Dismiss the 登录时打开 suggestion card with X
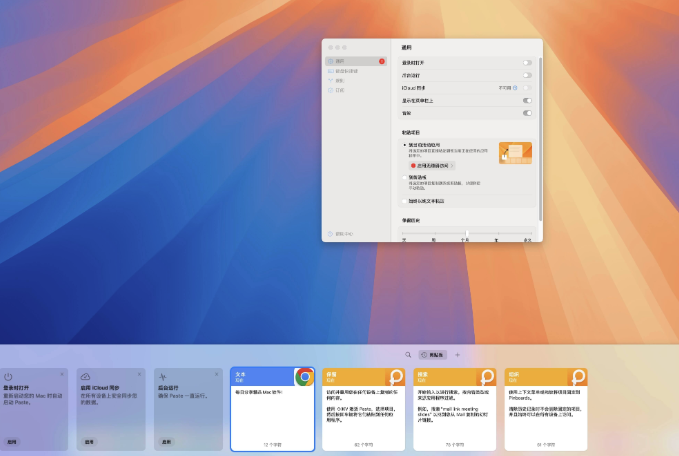The width and height of the screenshot is (679, 456). tap(62, 374)
